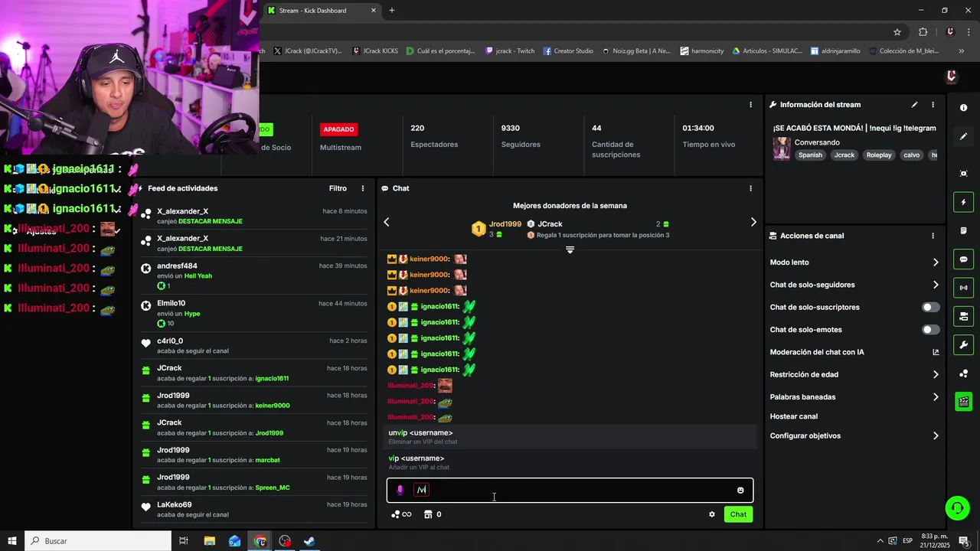Open AI chat moderation external link icon
This screenshot has width=980, height=551.
point(936,352)
